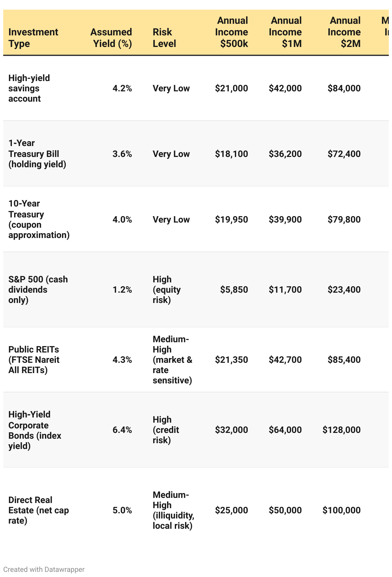Select the 1-Year Treasury Bill row label
392x577 pixels.
click(x=37, y=154)
